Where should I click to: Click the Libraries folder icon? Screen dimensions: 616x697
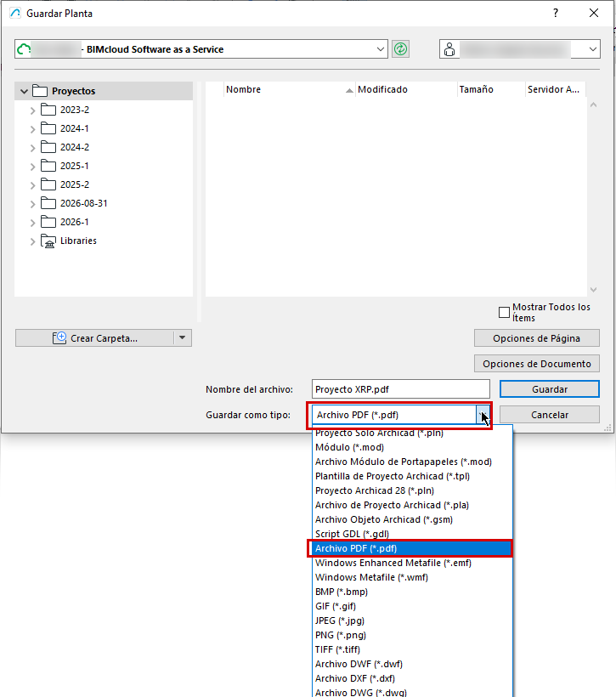48,241
